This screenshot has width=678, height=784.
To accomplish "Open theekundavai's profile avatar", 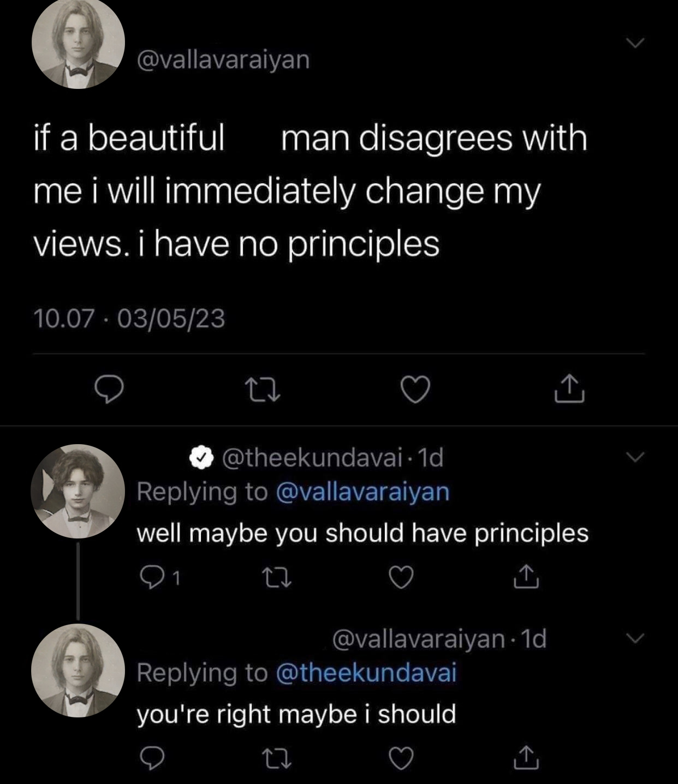I will pos(78,491).
